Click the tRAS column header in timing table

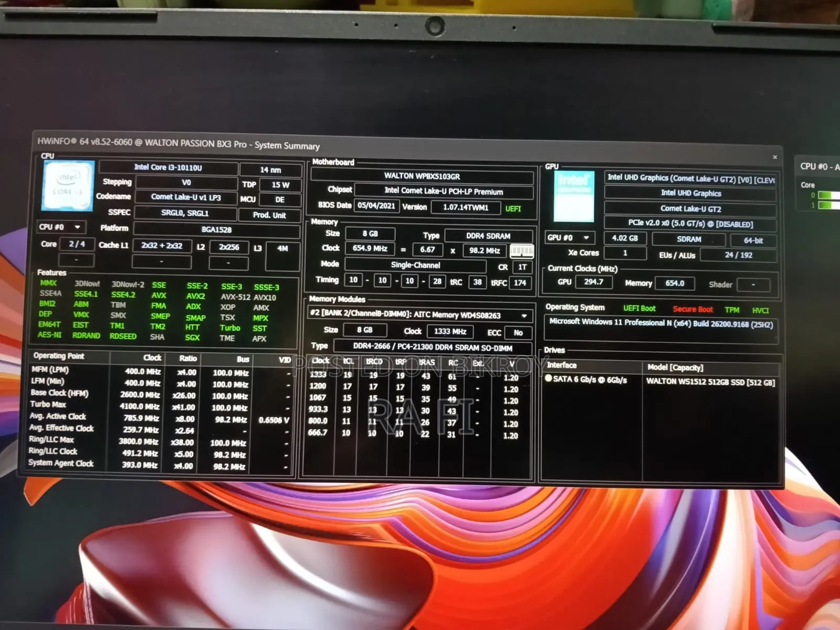[427, 362]
